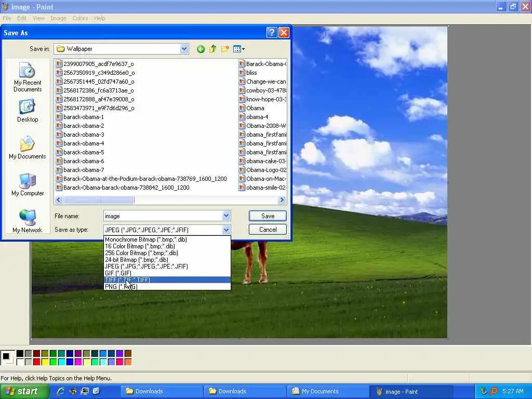Choose GIF (*.GIF) file type
The width and height of the screenshot is (532, 399).
click(167, 273)
